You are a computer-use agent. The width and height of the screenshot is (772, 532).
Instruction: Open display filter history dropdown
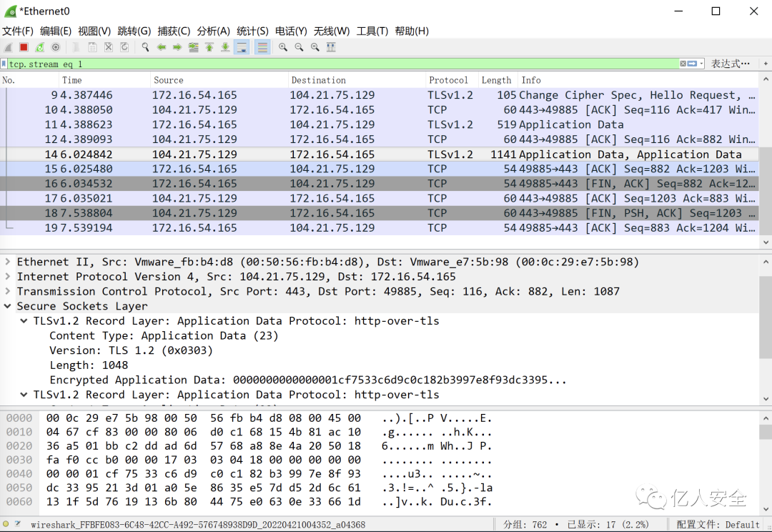pyautogui.click(x=701, y=64)
